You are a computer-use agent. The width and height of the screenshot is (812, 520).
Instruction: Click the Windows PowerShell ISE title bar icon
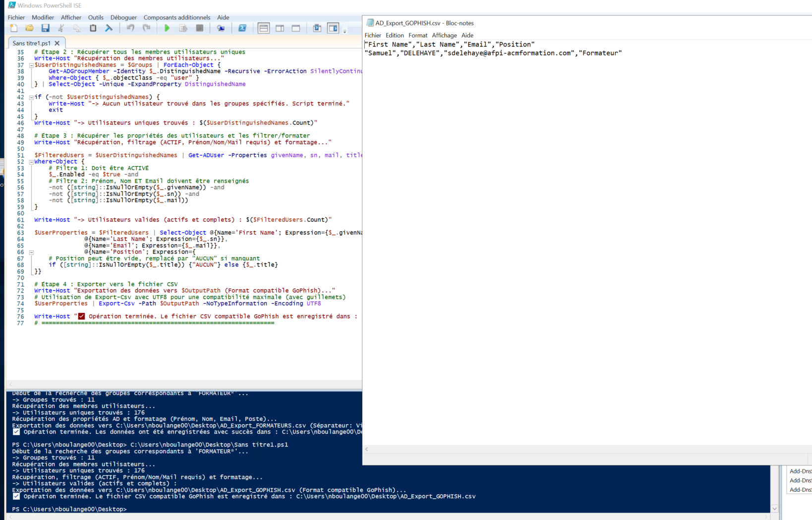[12, 5]
